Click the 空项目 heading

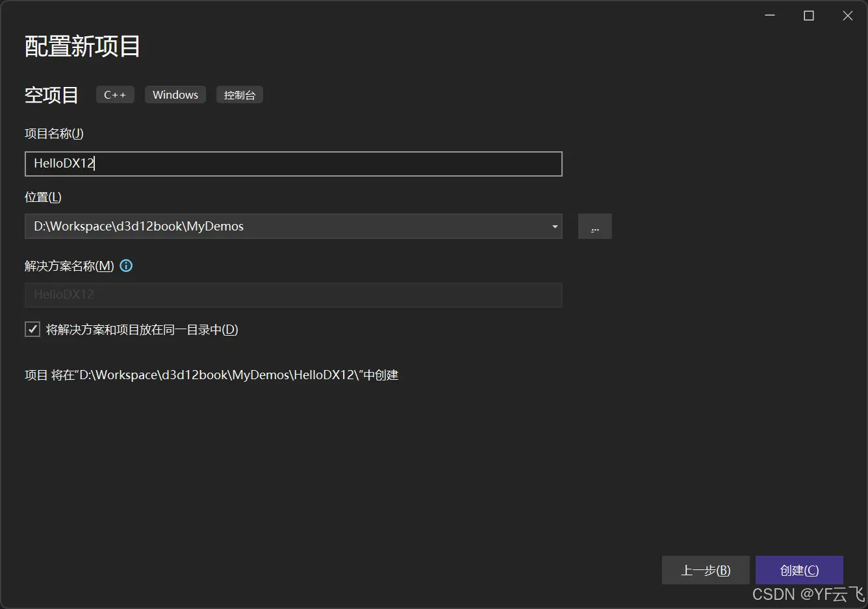[x=51, y=95]
